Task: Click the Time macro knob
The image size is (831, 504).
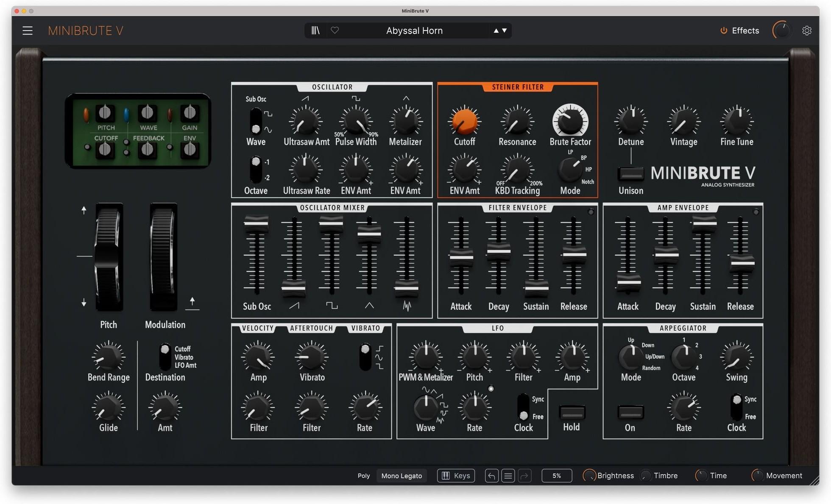Action: point(702,476)
